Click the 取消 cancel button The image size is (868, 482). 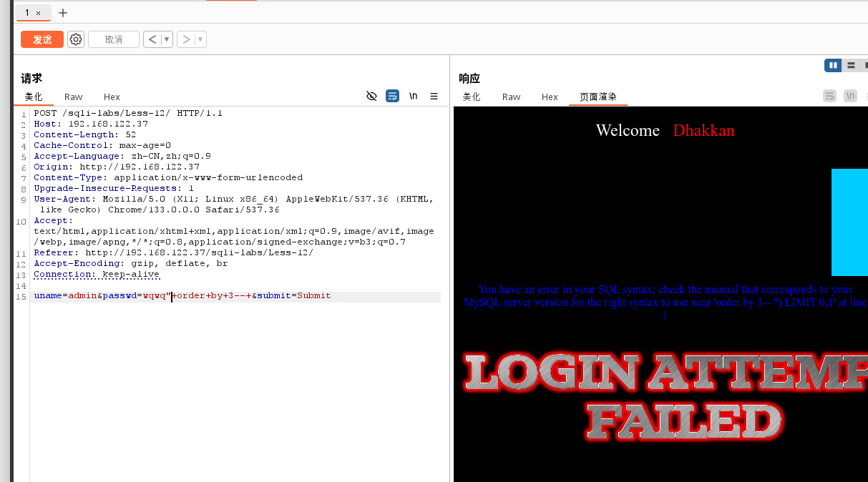[x=114, y=39]
